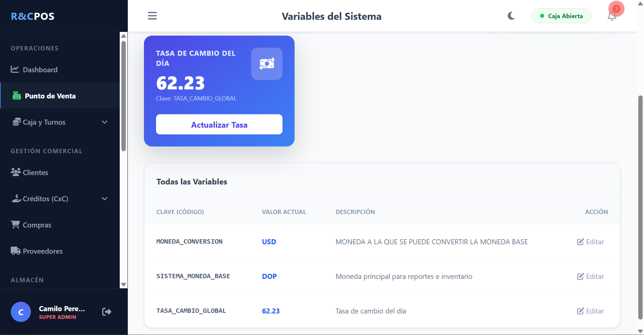Open the hamburger menu icon
644x335 pixels.
coord(152,16)
